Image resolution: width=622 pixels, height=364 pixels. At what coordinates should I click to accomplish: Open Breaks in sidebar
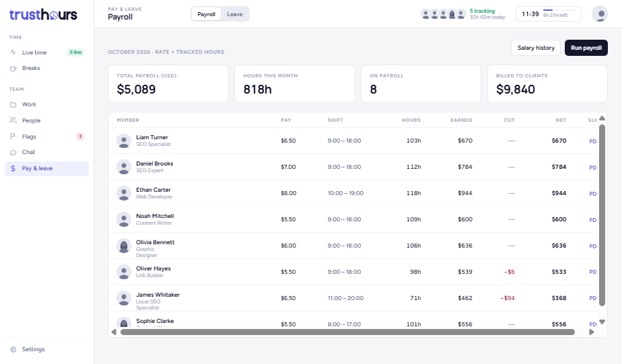47,68
